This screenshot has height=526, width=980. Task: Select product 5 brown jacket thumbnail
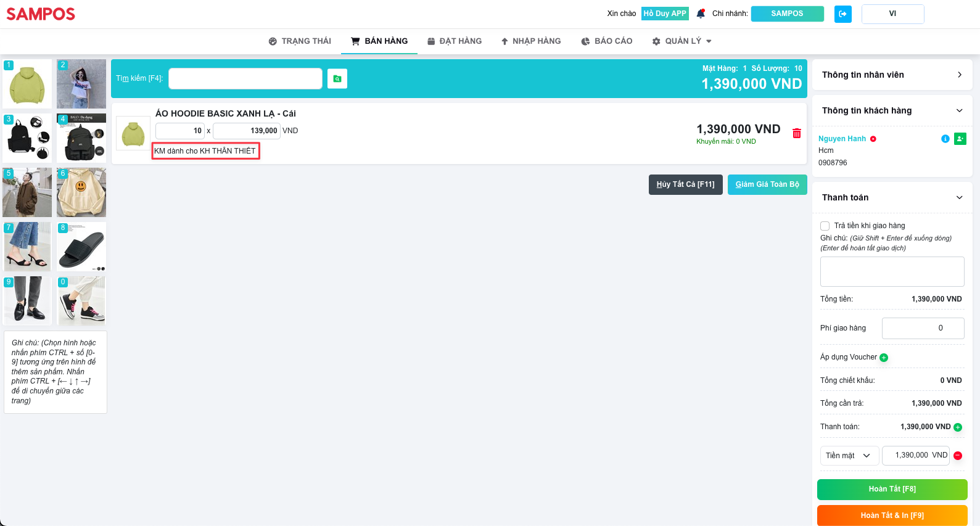(x=27, y=192)
